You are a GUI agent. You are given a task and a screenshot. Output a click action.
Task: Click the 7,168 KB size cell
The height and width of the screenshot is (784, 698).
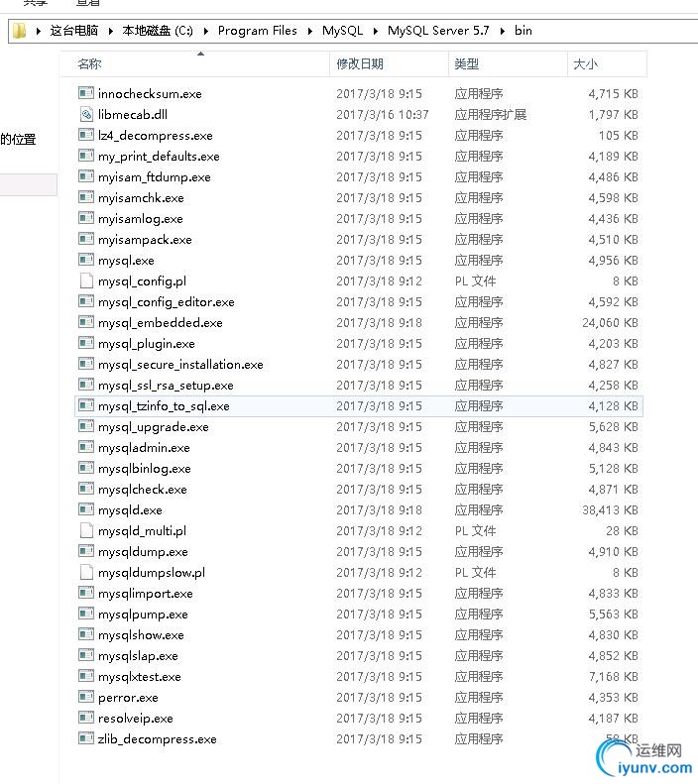[614, 677]
